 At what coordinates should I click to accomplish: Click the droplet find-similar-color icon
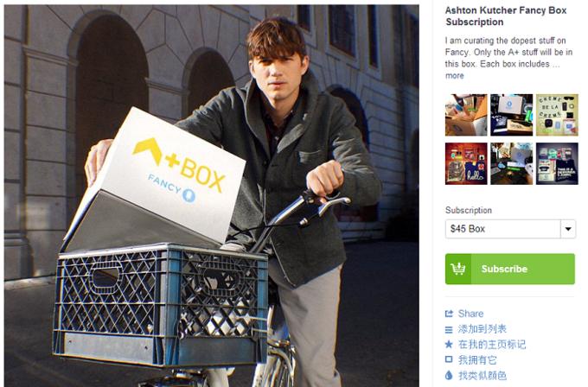point(449,375)
